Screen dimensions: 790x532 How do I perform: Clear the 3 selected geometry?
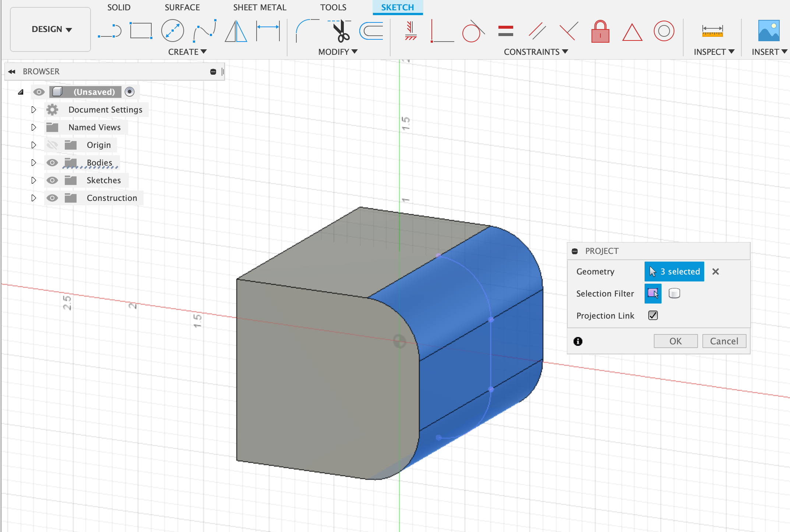tap(715, 272)
